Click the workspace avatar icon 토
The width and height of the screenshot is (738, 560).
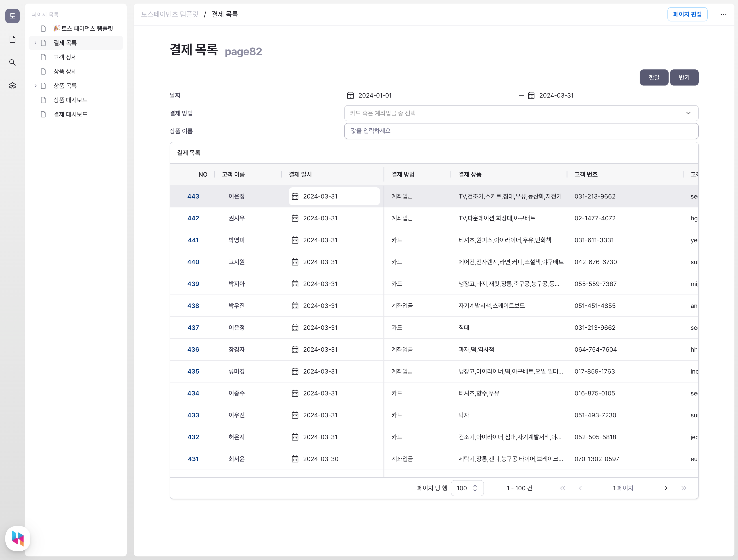(12, 16)
